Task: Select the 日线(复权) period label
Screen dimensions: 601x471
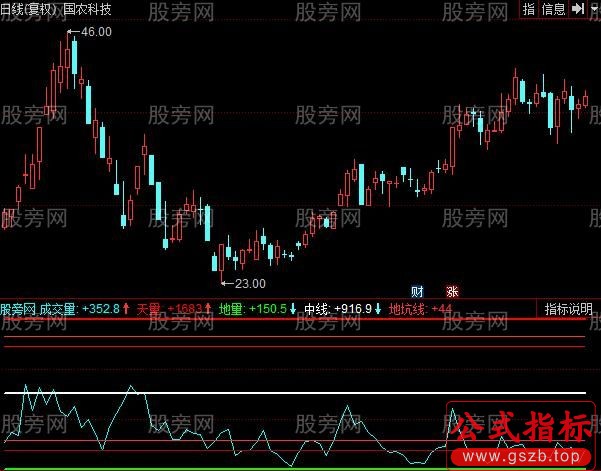Action: tap(29, 9)
